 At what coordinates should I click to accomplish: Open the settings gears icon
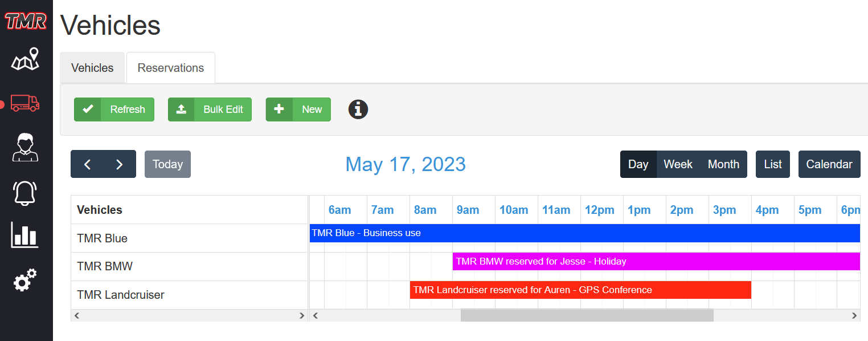click(25, 280)
